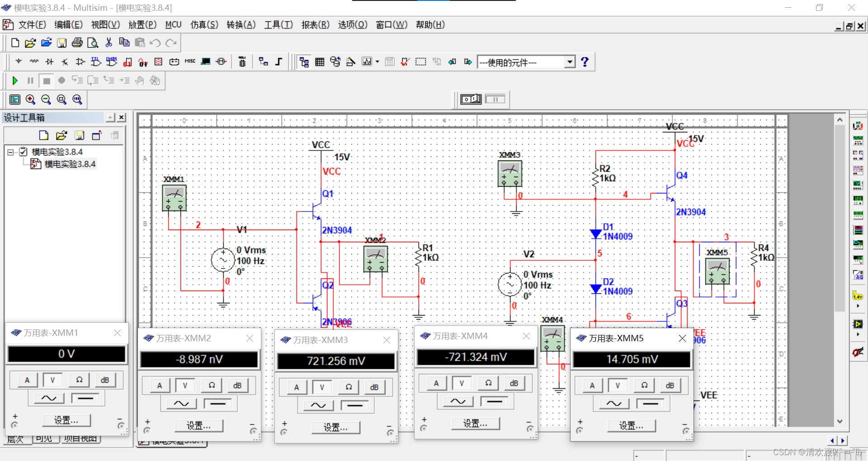Screen dimensions: 868x461
Task: Stop the running simulation
Action: 46,81
